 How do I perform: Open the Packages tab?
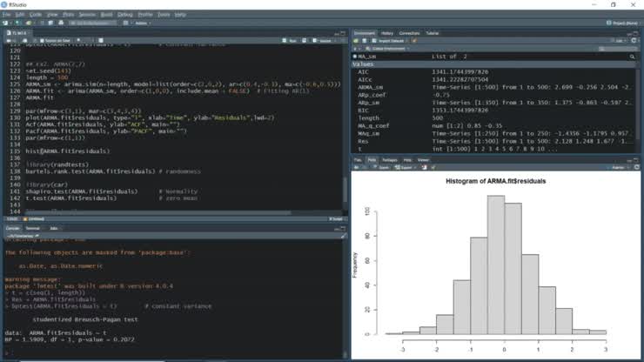click(390, 160)
